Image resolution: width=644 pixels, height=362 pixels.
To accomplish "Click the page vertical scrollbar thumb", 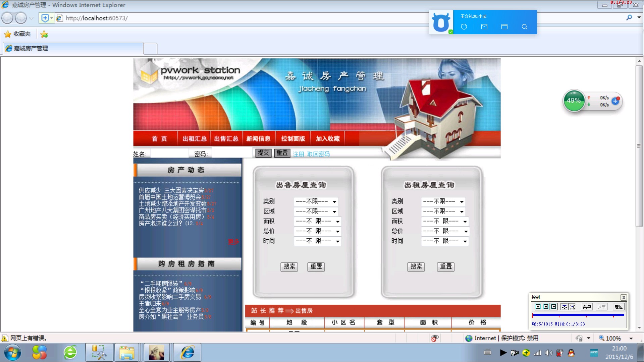I will pyautogui.click(x=639, y=146).
